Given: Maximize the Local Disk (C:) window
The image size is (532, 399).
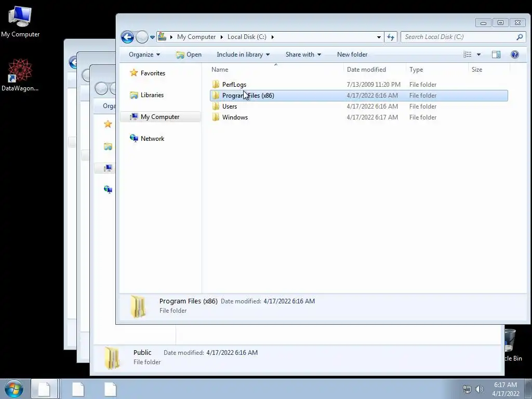Looking at the screenshot, I should pos(500,23).
